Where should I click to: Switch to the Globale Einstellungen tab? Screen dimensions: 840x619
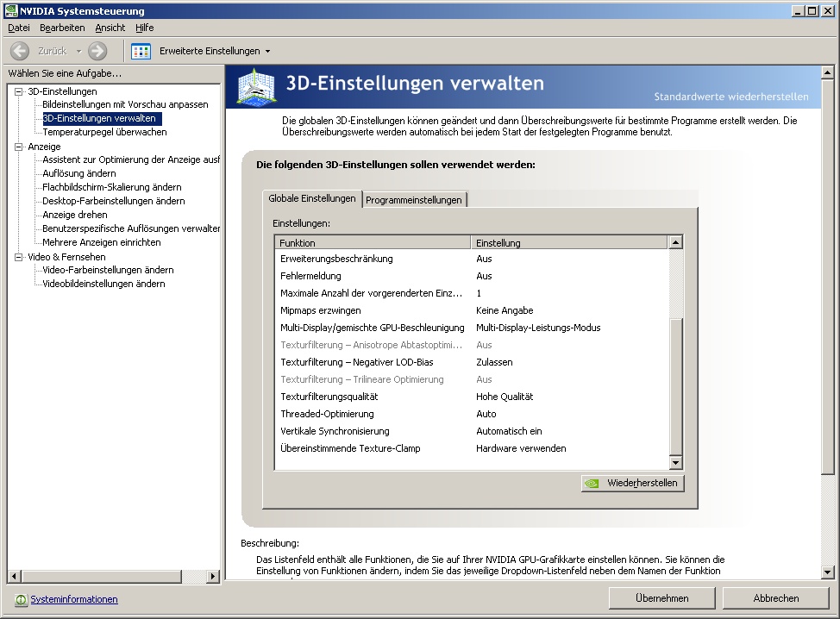click(312, 198)
